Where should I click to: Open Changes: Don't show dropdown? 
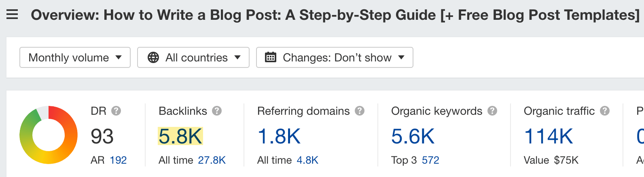pos(335,57)
